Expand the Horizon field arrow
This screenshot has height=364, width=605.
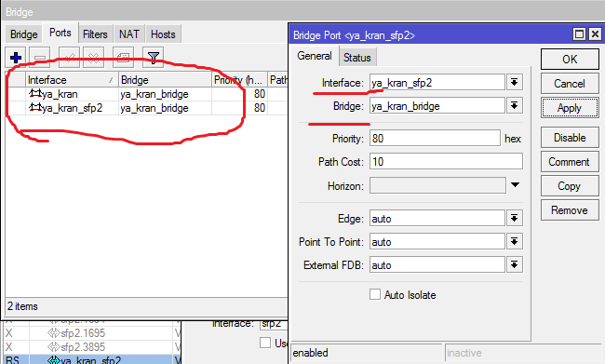point(515,185)
